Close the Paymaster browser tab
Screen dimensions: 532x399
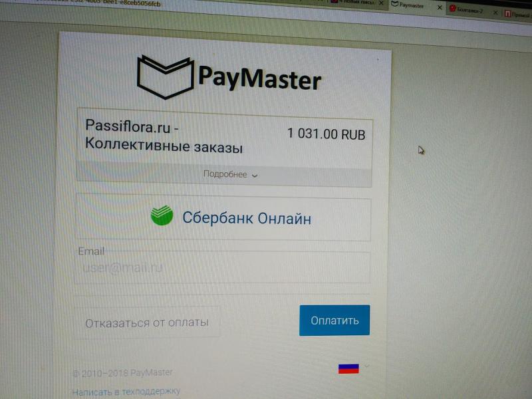pos(440,7)
